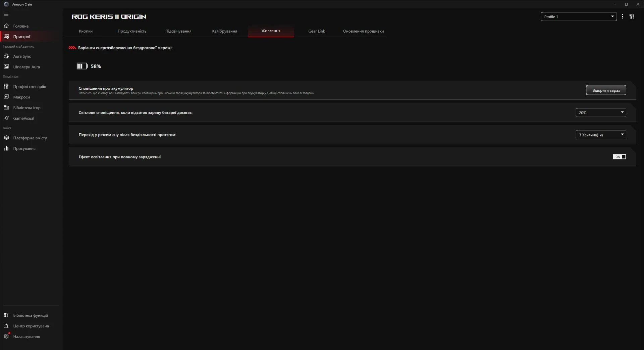Click the Платформа вмісту icon
This screenshot has height=350, width=644.
[x=6, y=138]
